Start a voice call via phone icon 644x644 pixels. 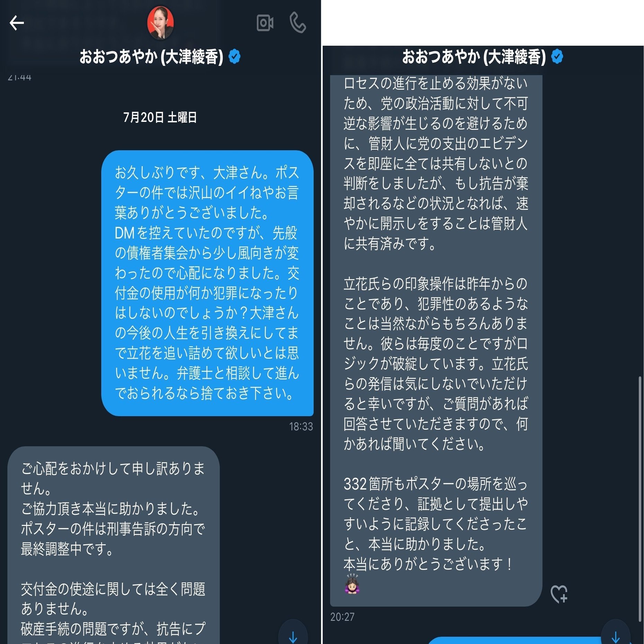click(x=297, y=23)
